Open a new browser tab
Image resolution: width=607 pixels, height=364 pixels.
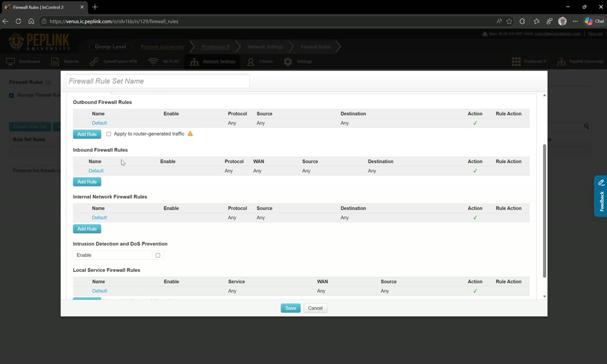point(95,7)
